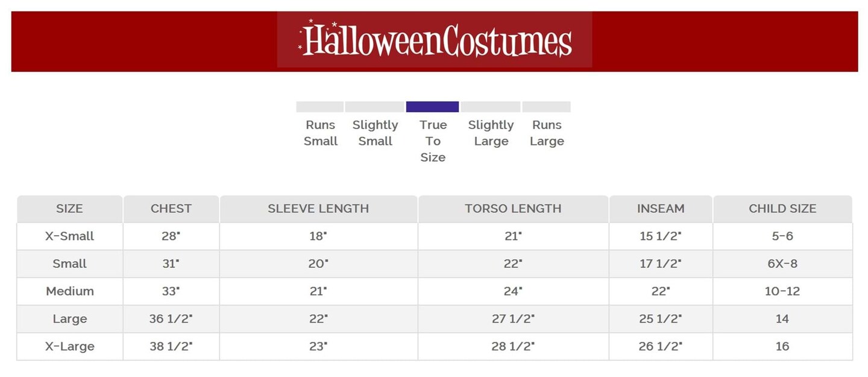The height and width of the screenshot is (377, 868).
Task: Click the CHILD SIZE column header
Action: point(782,209)
